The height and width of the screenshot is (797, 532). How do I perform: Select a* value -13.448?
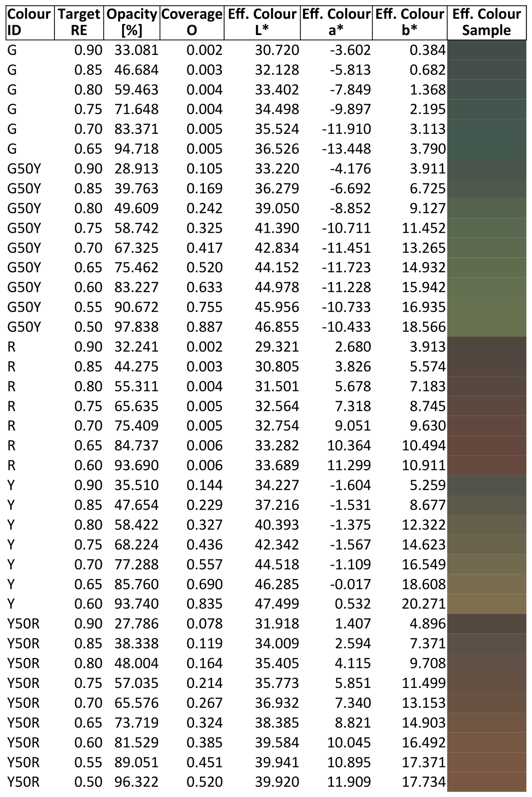(346, 149)
